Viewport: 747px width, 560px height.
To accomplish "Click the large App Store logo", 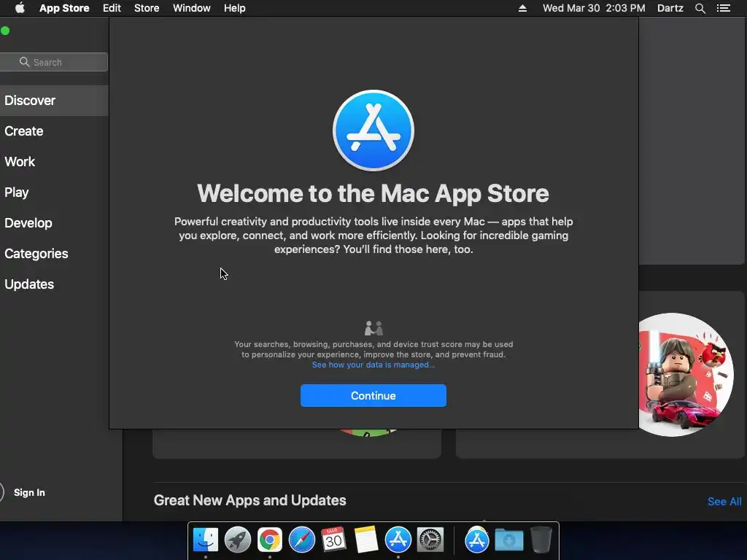I will pyautogui.click(x=373, y=131).
